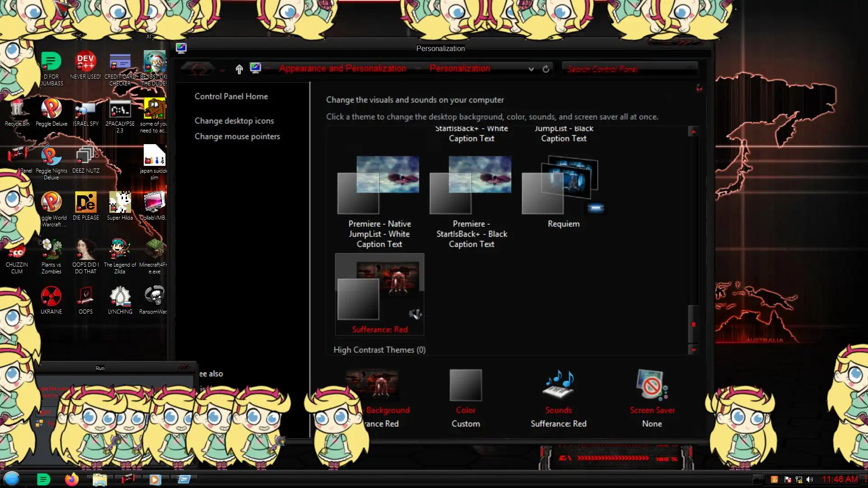
Task: Click Change mouse pointers link
Action: [x=237, y=136]
